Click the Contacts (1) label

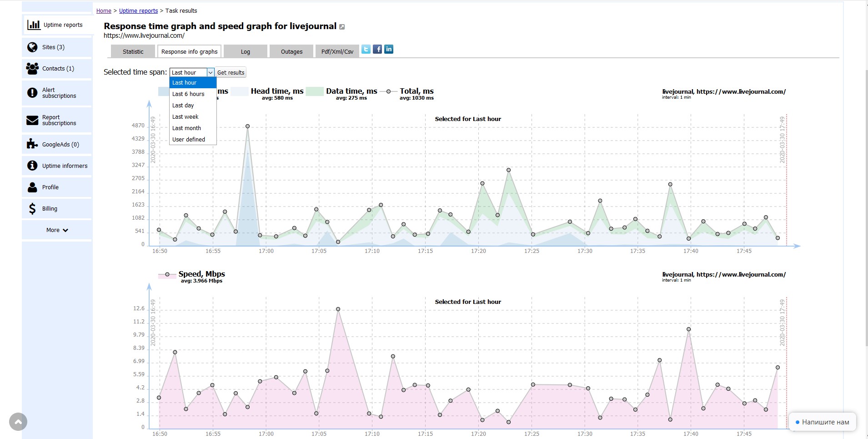58,69
